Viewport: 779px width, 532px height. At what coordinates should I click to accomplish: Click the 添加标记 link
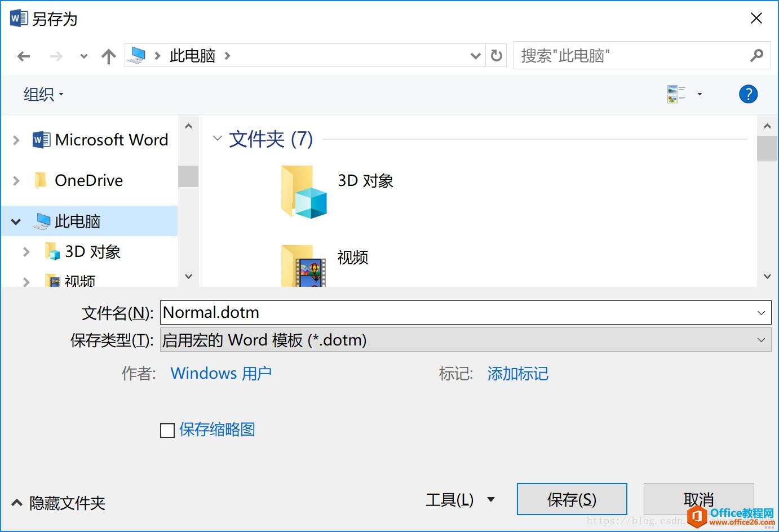517,374
